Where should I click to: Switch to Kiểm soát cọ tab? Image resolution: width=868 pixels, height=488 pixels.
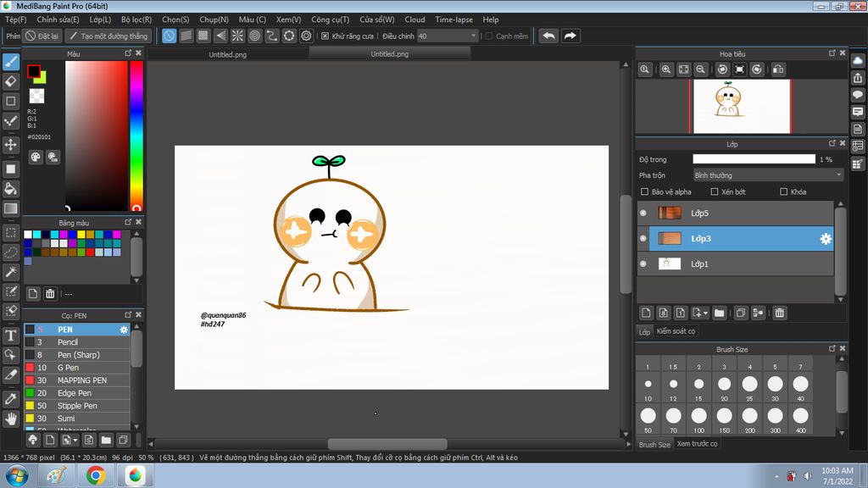pyautogui.click(x=676, y=331)
